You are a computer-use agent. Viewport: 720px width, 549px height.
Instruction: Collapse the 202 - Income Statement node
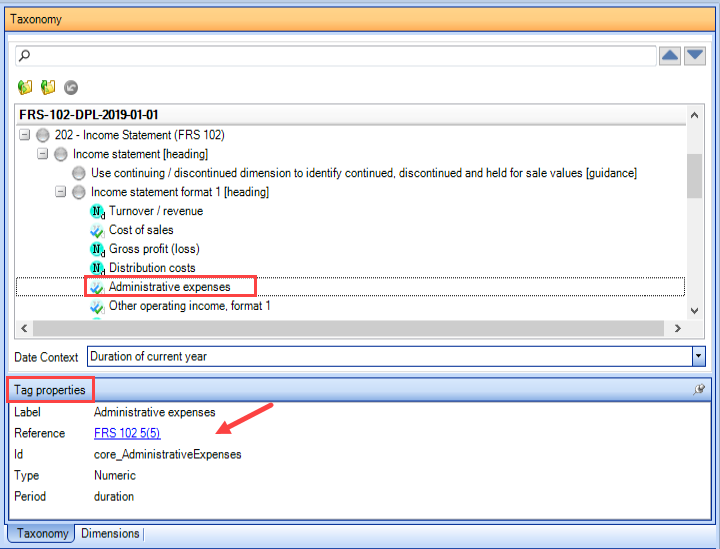pyautogui.click(x=24, y=135)
